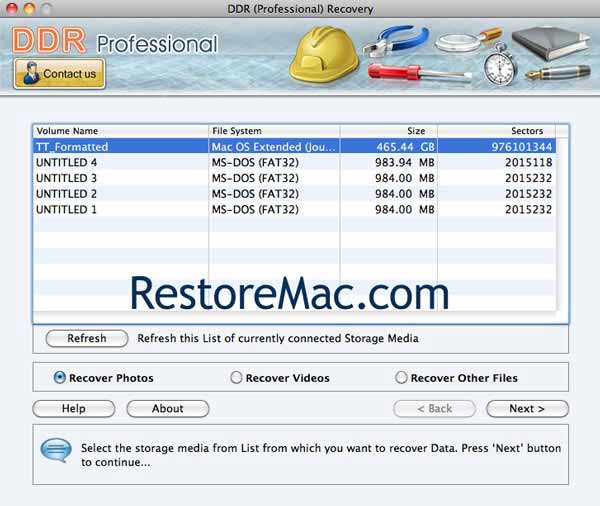Image resolution: width=600 pixels, height=506 pixels.
Task: Close the window with red button
Action: (x=12, y=8)
